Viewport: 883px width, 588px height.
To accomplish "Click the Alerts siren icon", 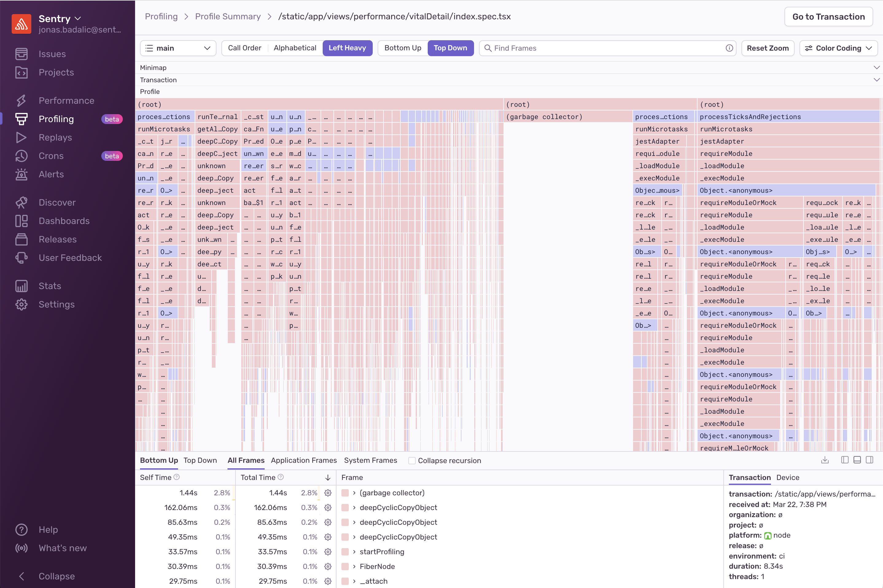I will point(21,174).
